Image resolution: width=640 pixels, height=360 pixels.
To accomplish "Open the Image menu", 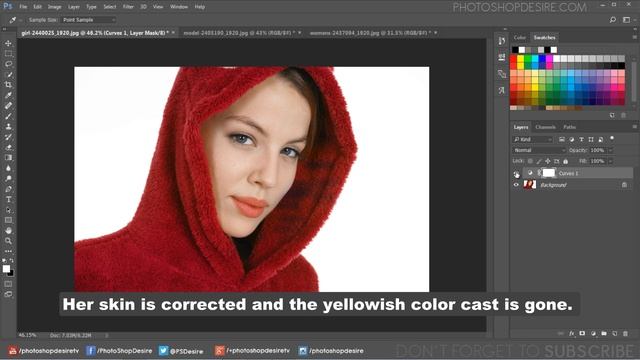I will 54,7.
